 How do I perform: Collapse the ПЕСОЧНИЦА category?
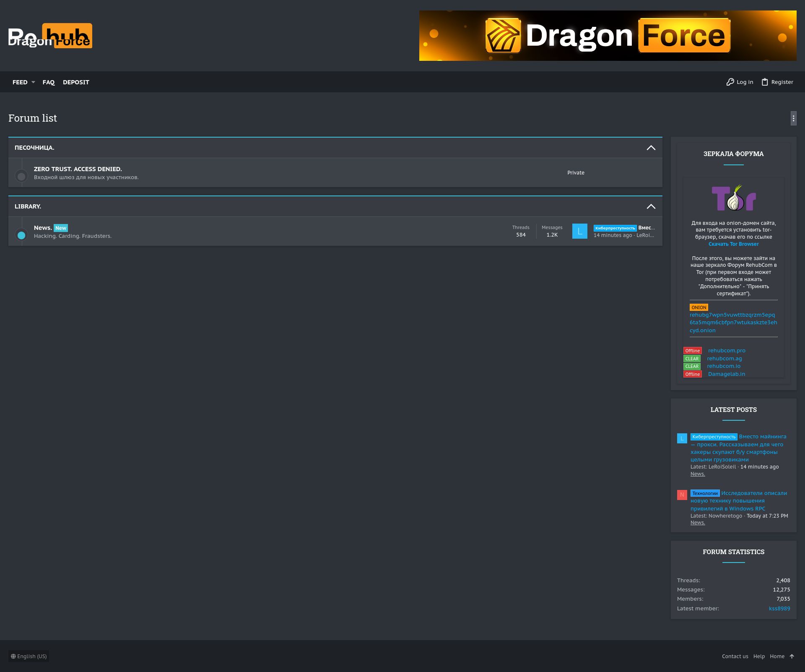point(651,148)
